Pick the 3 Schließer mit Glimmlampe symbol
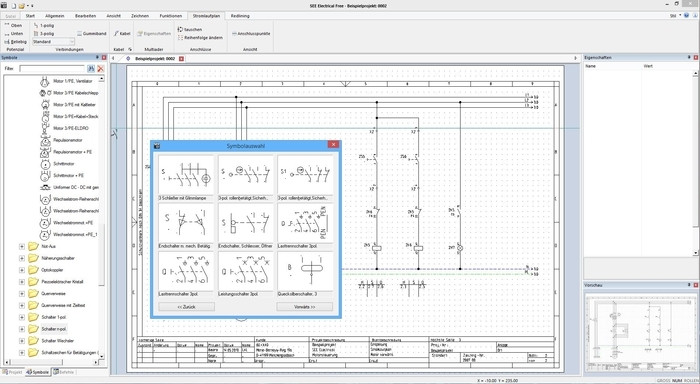 pyautogui.click(x=186, y=175)
